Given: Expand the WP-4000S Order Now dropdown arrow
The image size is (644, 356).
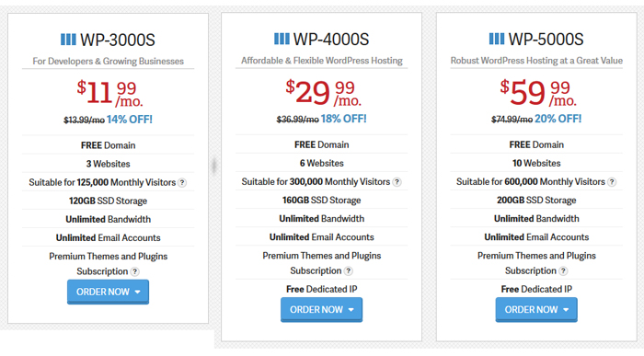Looking at the screenshot, I should (x=351, y=310).
